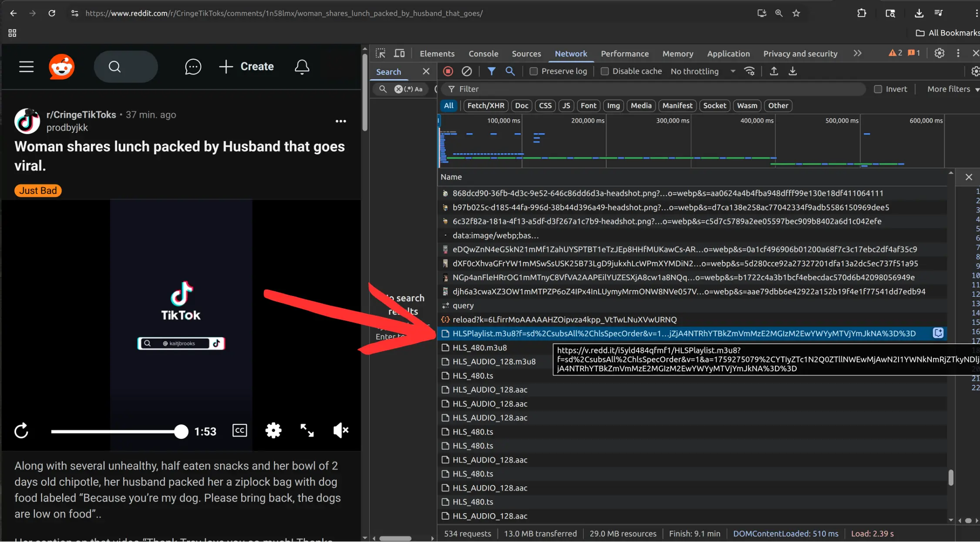
Task: Filter requests by Media type
Action: pos(641,105)
